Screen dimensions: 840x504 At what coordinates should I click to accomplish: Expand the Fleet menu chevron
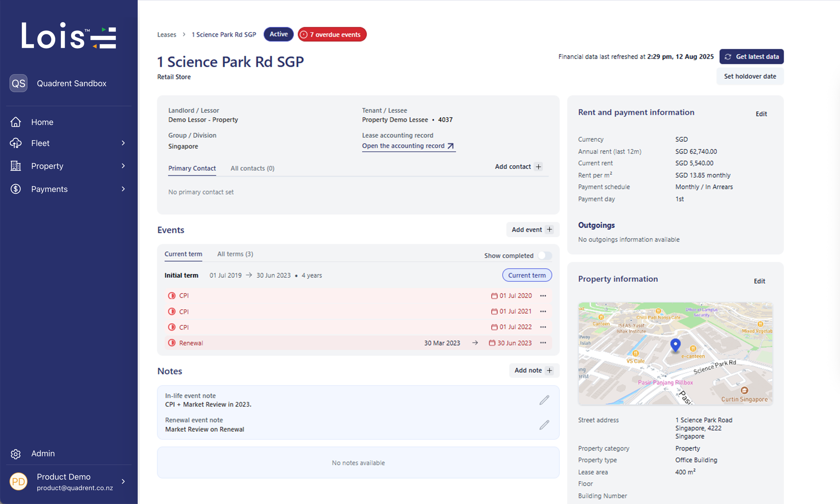(x=123, y=143)
